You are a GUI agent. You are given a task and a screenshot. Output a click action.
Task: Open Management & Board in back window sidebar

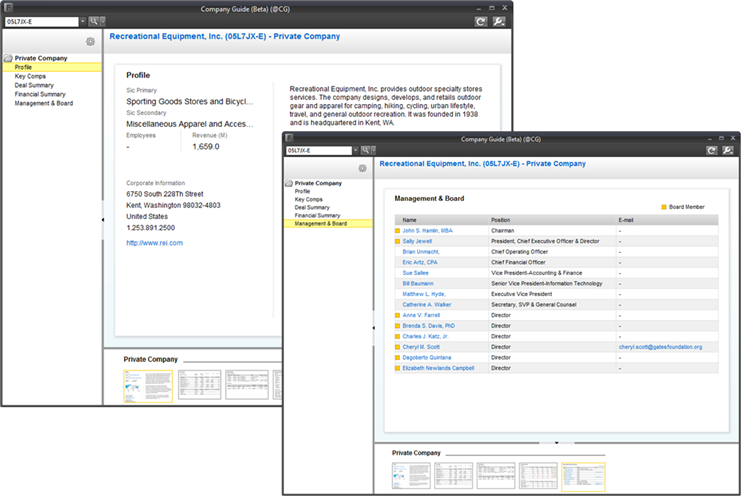point(44,103)
